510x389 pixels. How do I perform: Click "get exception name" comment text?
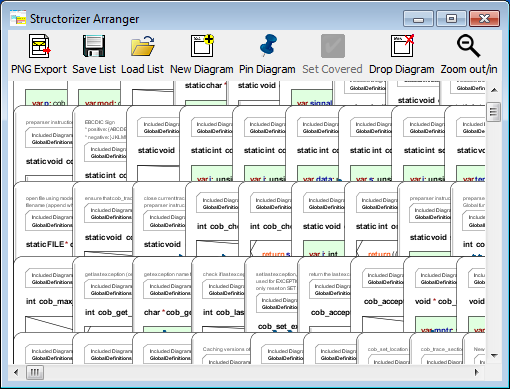(168, 274)
